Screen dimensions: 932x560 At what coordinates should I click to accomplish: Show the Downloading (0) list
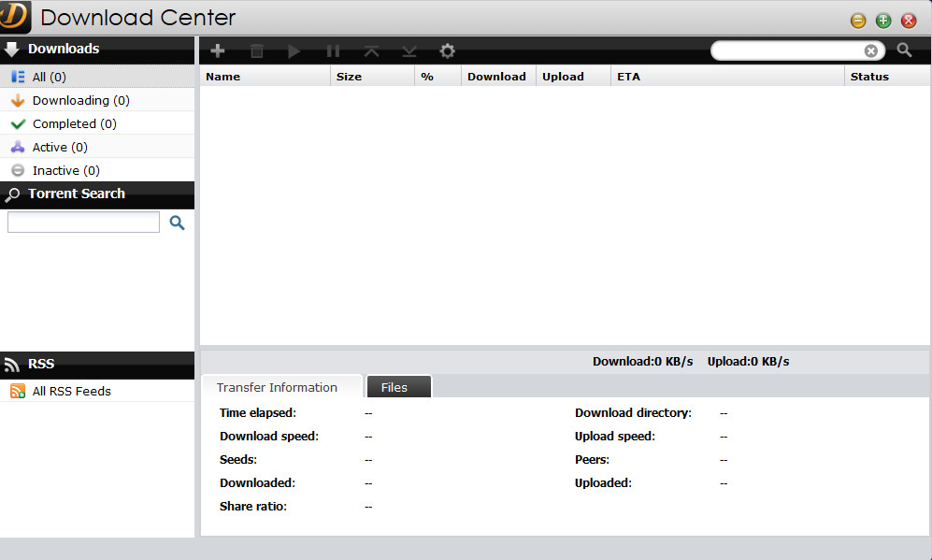click(x=80, y=100)
